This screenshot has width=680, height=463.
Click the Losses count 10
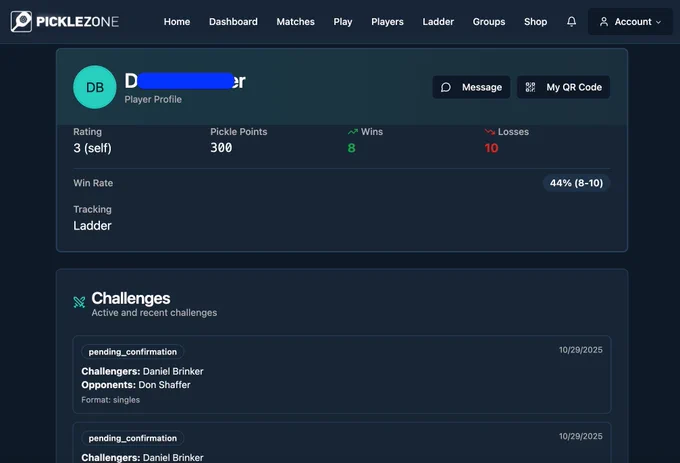(491, 148)
